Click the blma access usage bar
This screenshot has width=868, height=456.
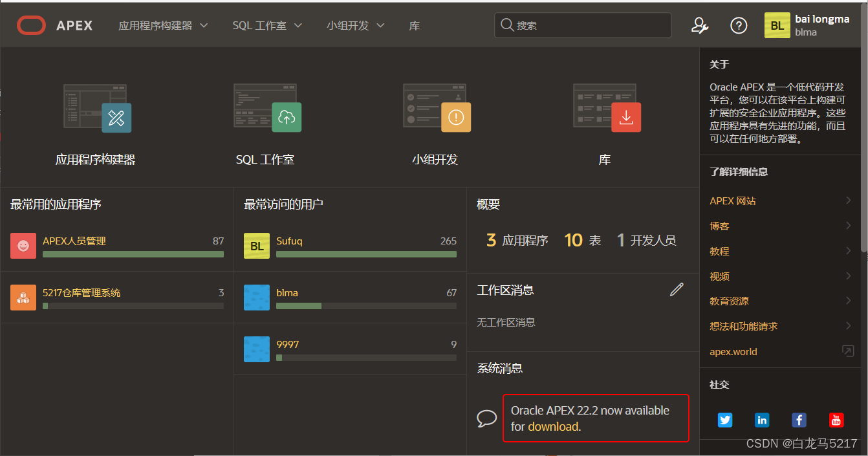click(366, 306)
